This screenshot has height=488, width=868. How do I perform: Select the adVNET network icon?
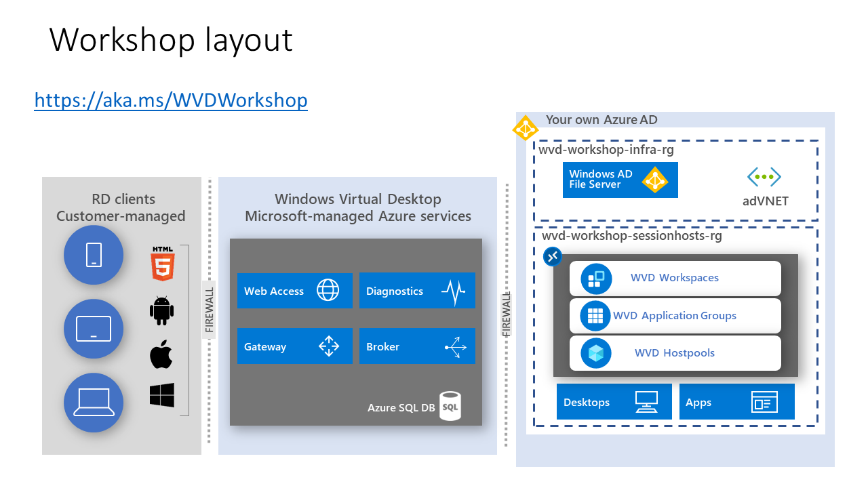764,176
